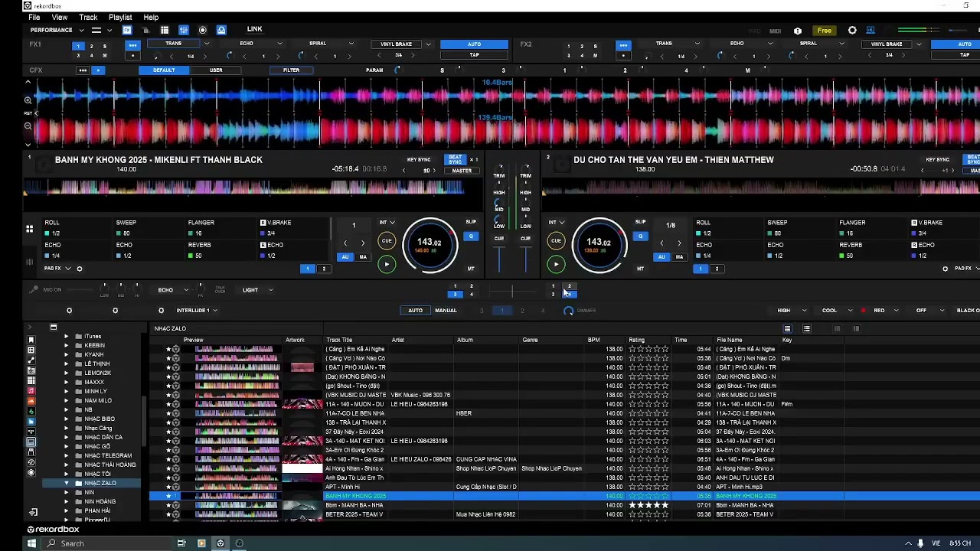The width and height of the screenshot is (980, 551).
Task: Adjust the deck 1 tempo jog ring
Action: [430, 246]
